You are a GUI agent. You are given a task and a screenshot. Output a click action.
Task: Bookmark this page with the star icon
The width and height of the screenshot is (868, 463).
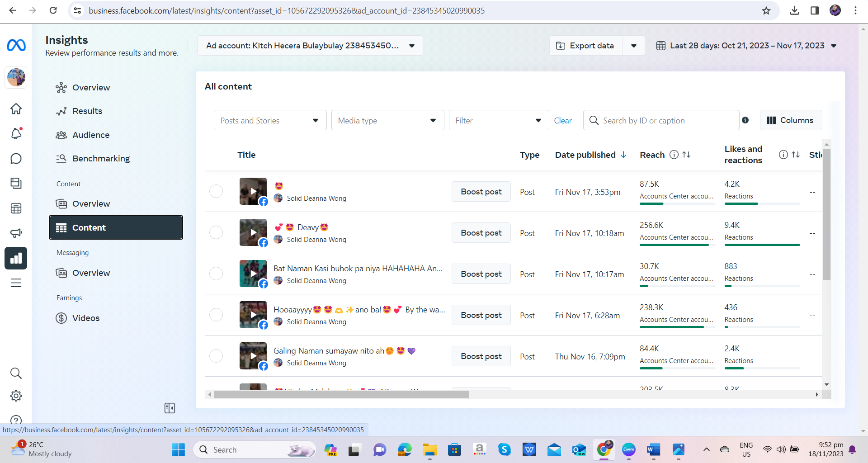pyautogui.click(x=766, y=10)
